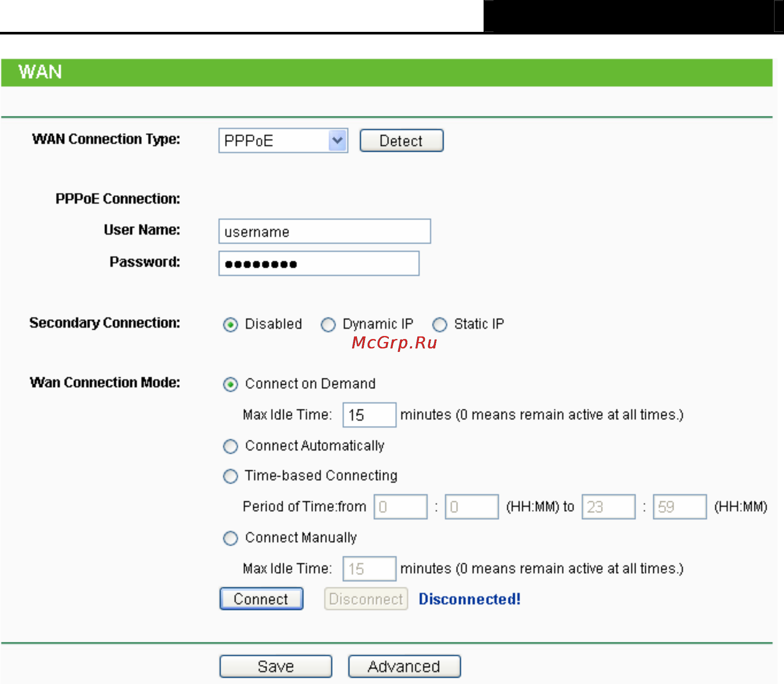Screen dimensions: 784x684
Task: Click the Password input field
Action: tap(319, 263)
